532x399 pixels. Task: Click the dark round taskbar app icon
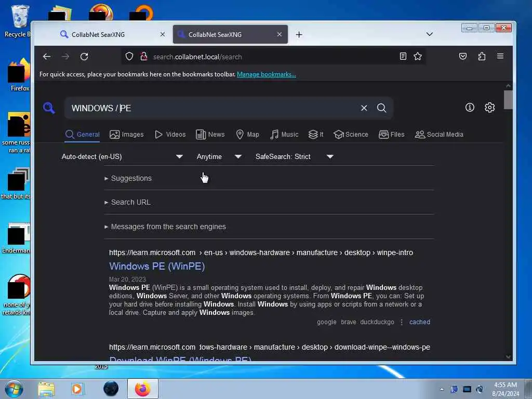(111, 389)
